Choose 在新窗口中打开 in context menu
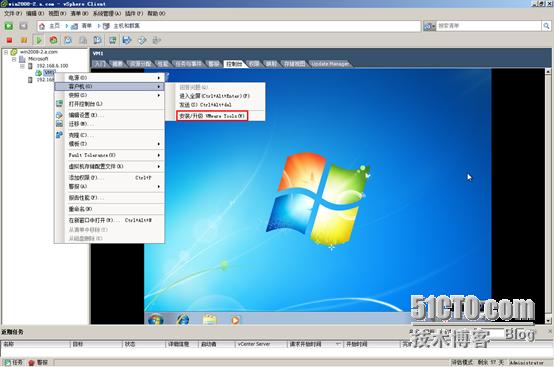Image resolution: width=554 pixels, height=367 pixels. click(x=110, y=220)
